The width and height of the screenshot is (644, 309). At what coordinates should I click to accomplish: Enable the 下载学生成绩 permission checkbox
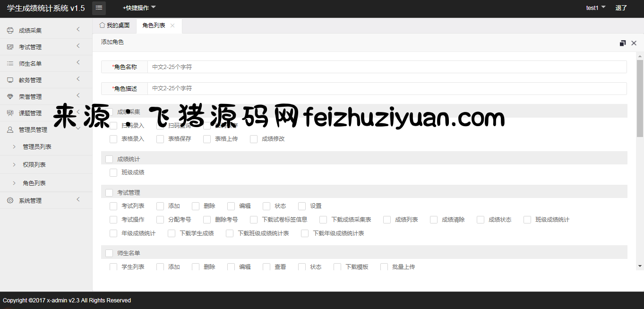click(x=172, y=233)
